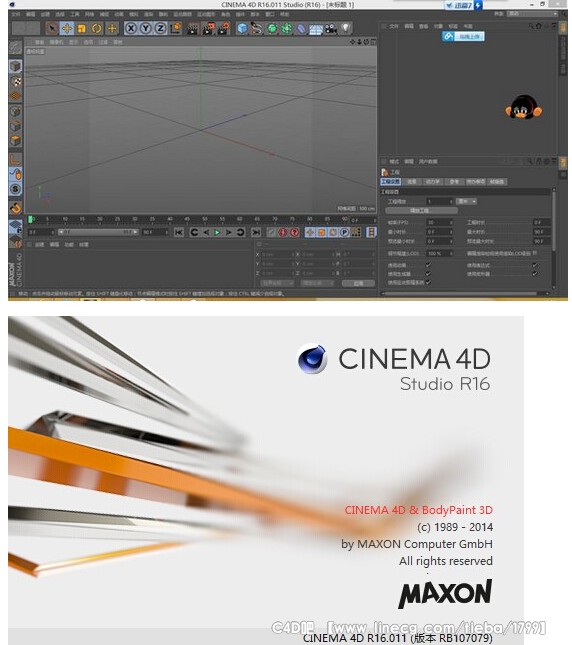Jump to the start of the animation
Viewport: 572px width, 645px height.
178,232
